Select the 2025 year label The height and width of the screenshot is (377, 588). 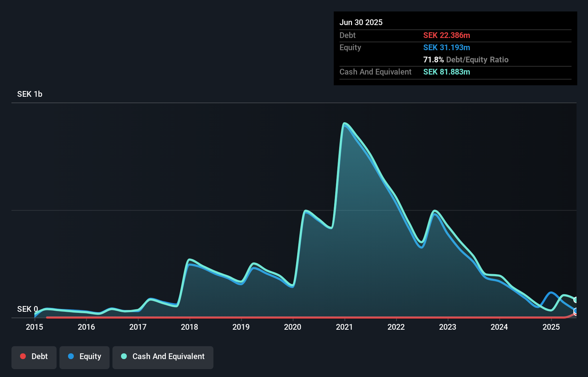coord(551,327)
